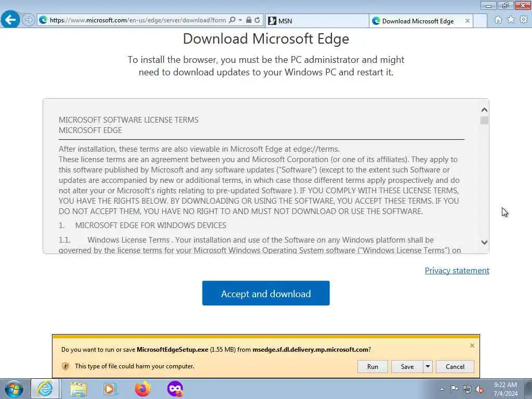Click the license terms scrollbar thumb
The image size is (532, 399).
point(484,121)
